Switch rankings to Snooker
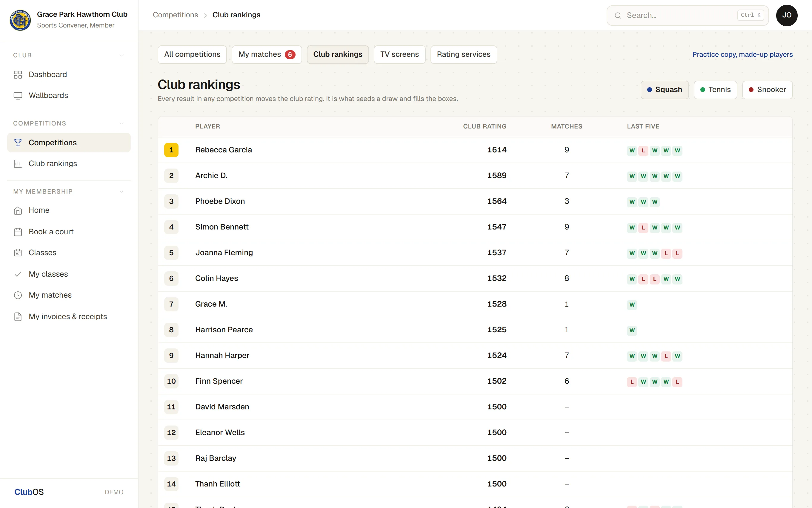Viewport: 812px width, 508px height. click(767, 90)
